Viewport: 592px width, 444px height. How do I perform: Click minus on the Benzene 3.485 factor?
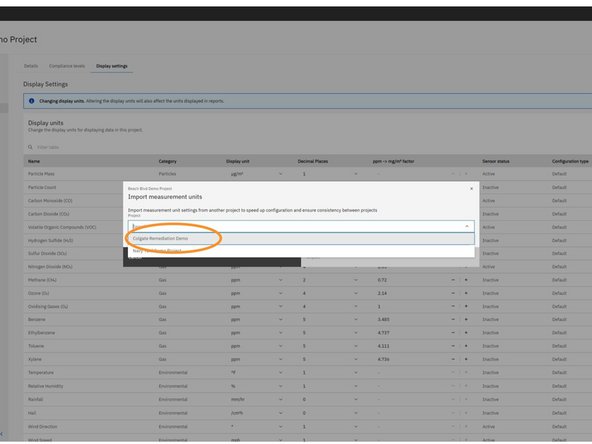(453, 320)
